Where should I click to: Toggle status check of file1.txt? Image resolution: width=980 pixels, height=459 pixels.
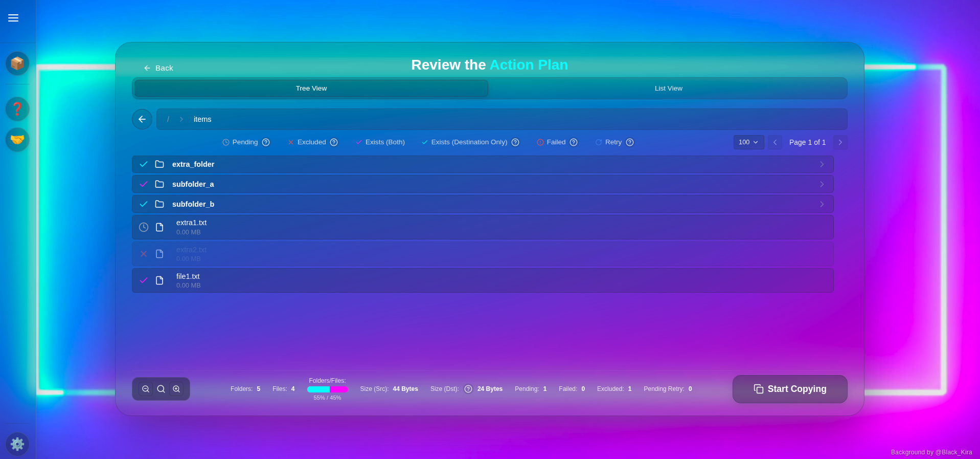coord(144,280)
